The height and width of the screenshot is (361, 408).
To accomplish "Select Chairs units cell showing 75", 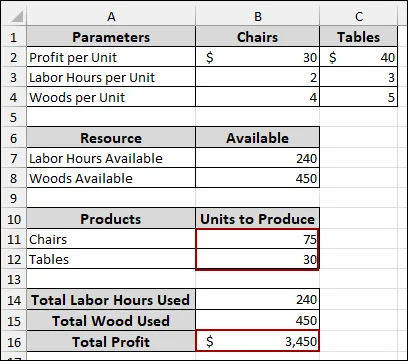I will [257, 239].
